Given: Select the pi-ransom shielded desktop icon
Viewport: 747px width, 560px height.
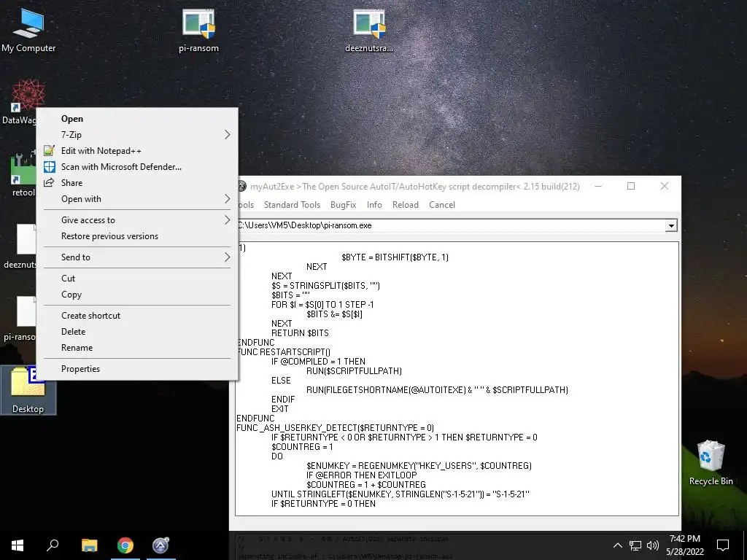Looking at the screenshot, I should [198, 29].
